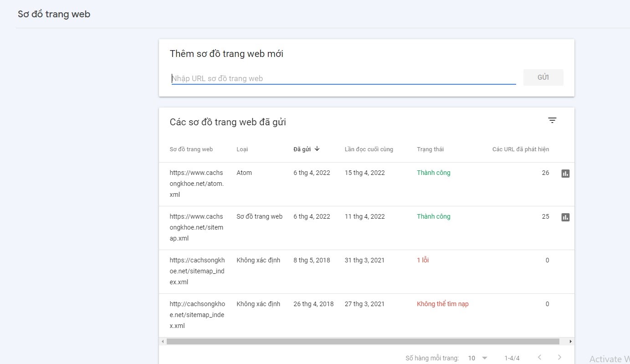This screenshot has width=630, height=364.
Task: Go to the next page of sitemaps
Action: point(559,358)
